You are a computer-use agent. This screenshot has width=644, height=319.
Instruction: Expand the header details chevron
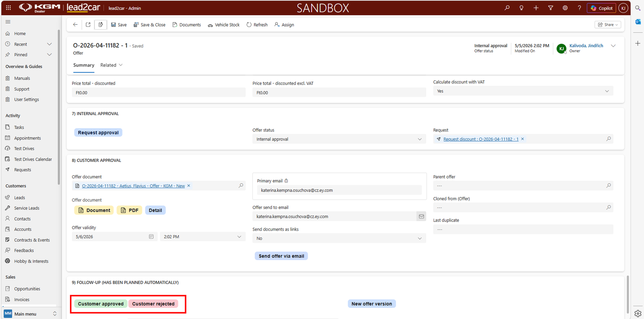tap(613, 46)
